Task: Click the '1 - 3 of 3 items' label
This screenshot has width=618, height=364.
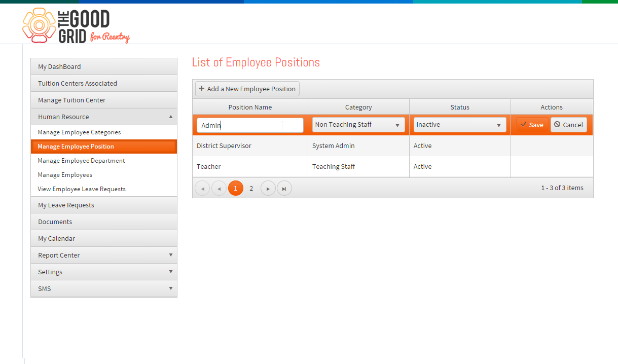Action: [x=562, y=188]
